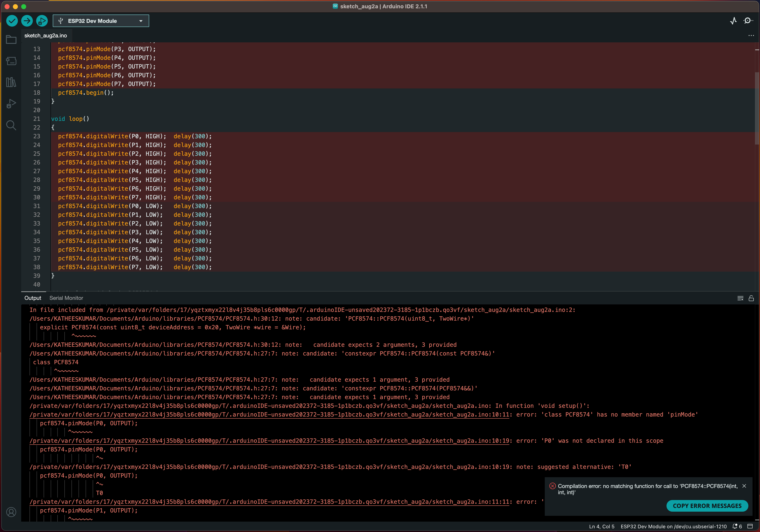Expand the ESP32 Dev Module board dropdown
The image size is (760, 532).
coord(101,21)
